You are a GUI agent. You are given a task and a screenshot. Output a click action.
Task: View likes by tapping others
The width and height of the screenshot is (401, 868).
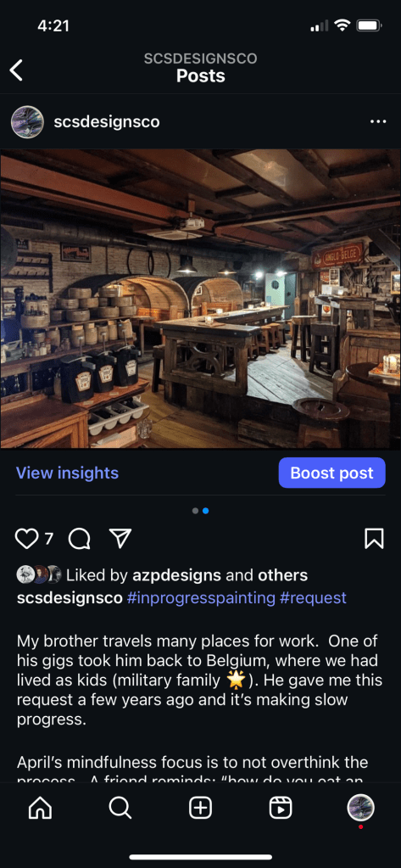click(282, 575)
